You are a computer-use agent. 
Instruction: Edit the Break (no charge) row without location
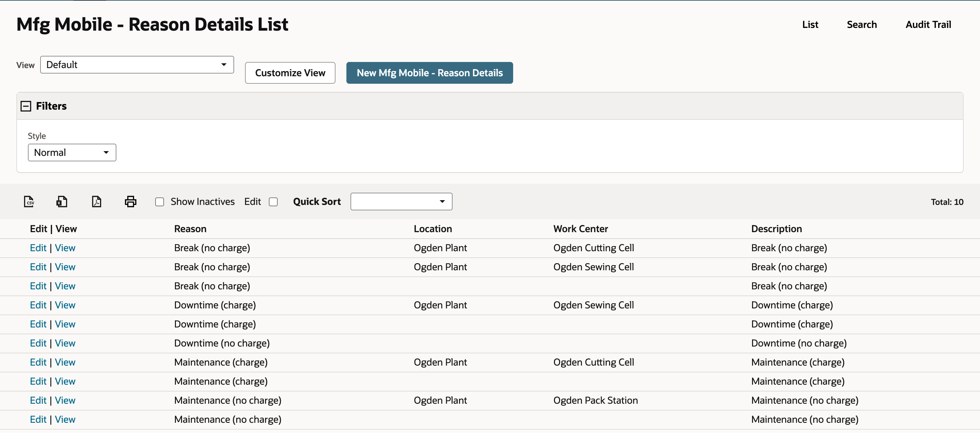(38, 286)
